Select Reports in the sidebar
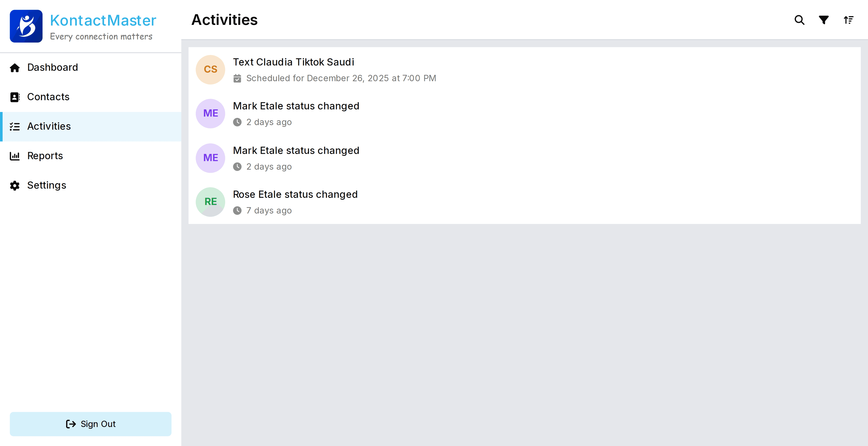Screen dimensions: 868x446 [45, 156]
